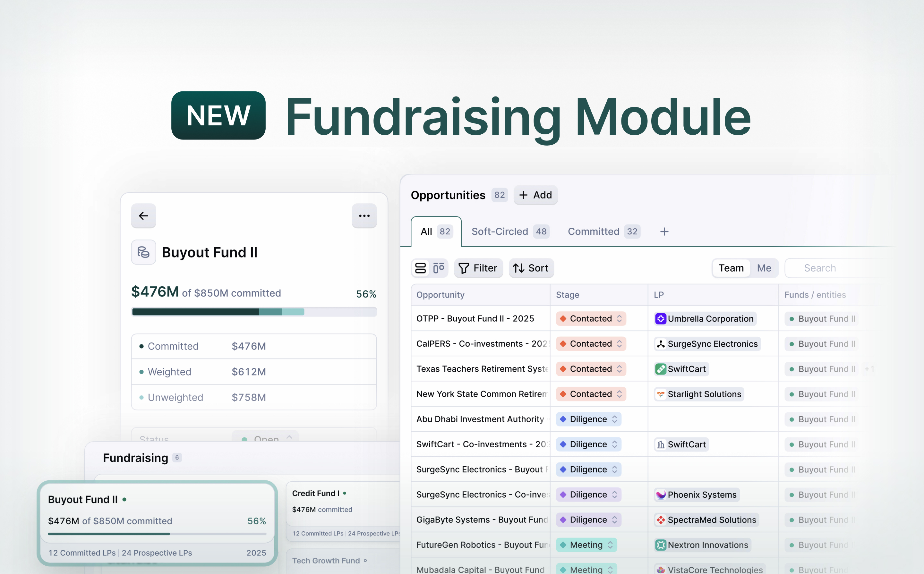Open the Buyout Fund II fundraising card
This screenshot has width=924, height=574.
point(157,523)
